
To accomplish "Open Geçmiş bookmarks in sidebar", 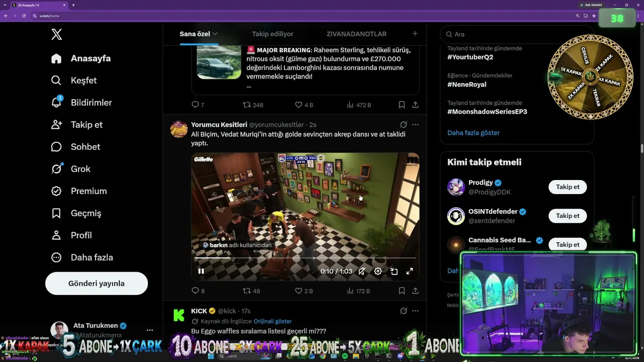I will tap(76, 213).
